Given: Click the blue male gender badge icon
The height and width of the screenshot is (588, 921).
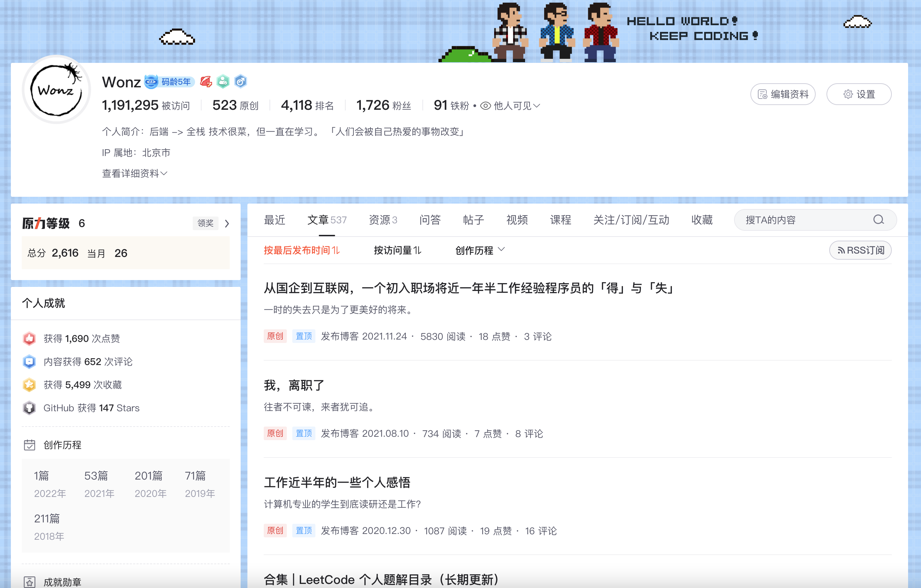Looking at the screenshot, I should (240, 82).
